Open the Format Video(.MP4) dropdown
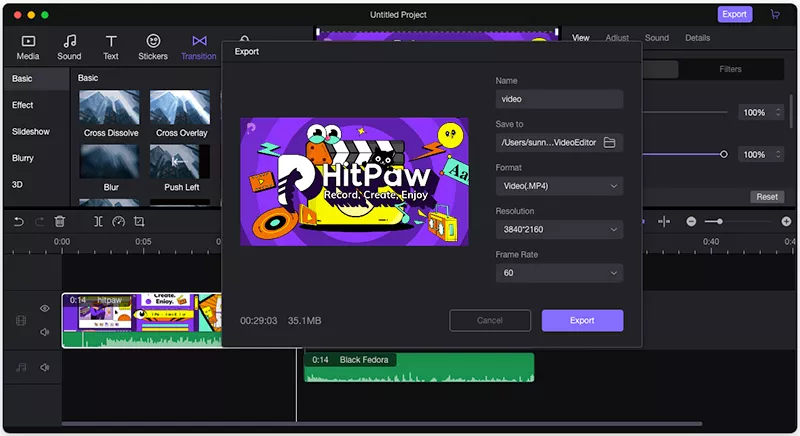Viewport: 800px width, 436px height. [x=559, y=186]
